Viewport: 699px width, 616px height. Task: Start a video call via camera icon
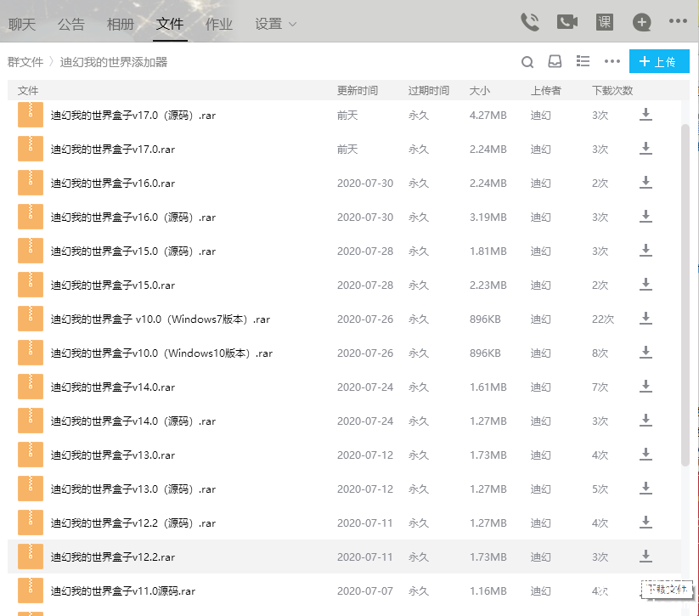point(567,22)
